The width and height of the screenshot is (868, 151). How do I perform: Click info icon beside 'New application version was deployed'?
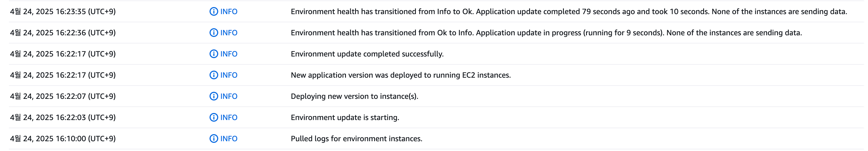(214, 75)
